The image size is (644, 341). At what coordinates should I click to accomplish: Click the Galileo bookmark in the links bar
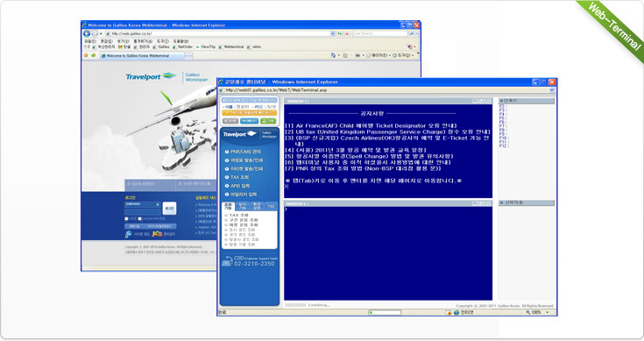[x=161, y=46]
